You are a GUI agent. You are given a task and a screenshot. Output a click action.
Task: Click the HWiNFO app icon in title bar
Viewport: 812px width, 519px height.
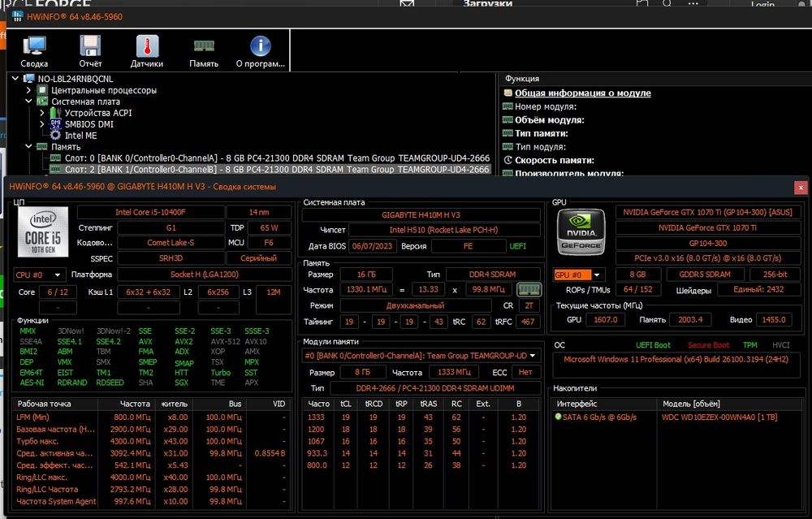(17, 16)
